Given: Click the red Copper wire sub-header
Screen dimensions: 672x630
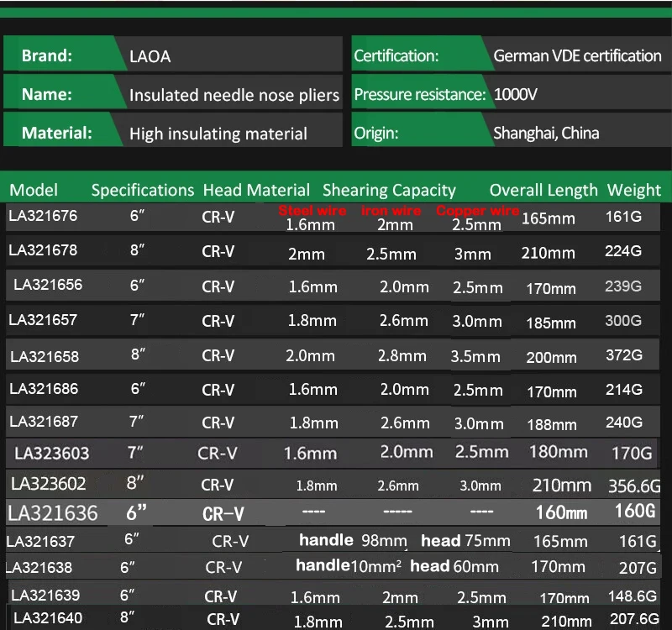Looking at the screenshot, I should (x=478, y=211).
